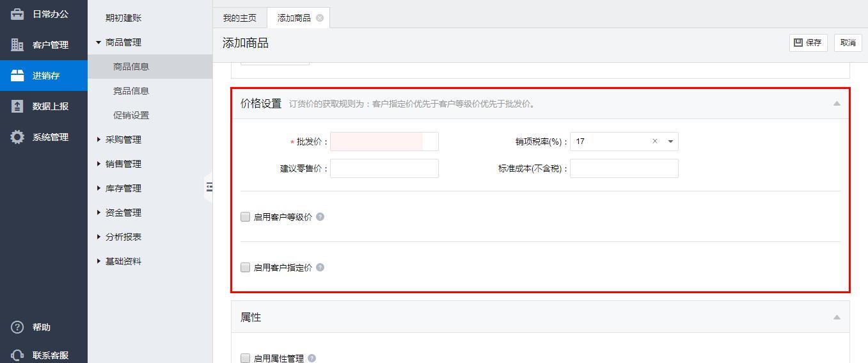The height and width of the screenshot is (363, 868).
Task: Tick the 启用客户指定价 checkbox
Action: click(x=245, y=268)
